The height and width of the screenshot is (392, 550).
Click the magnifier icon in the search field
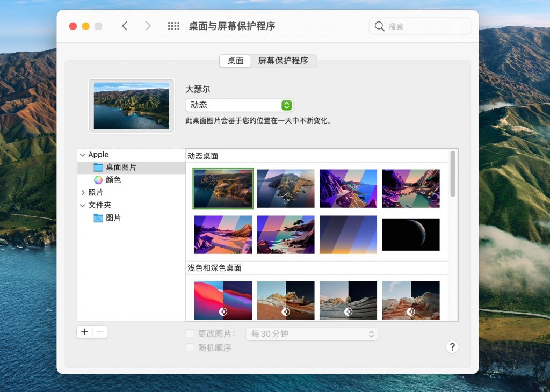(380, 26)
